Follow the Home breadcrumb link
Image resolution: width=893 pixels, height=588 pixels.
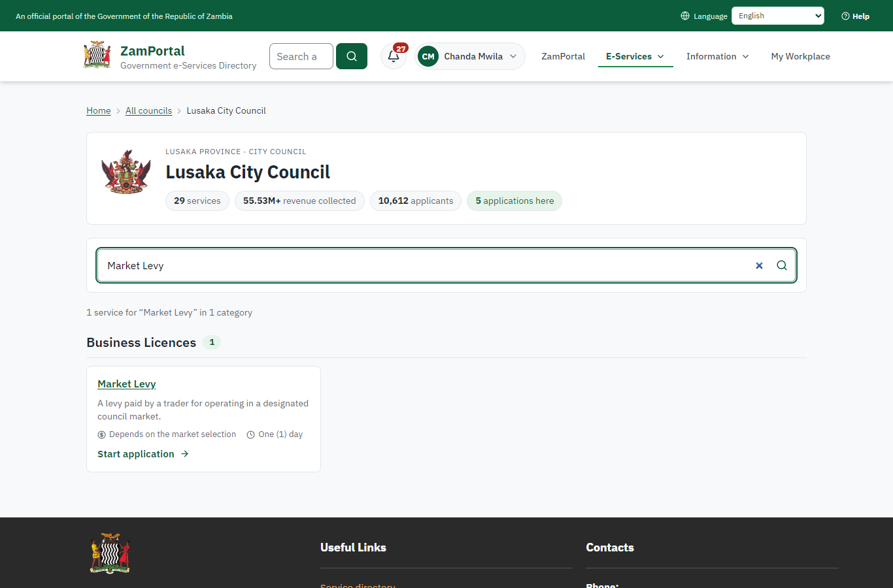coord(99,110)
